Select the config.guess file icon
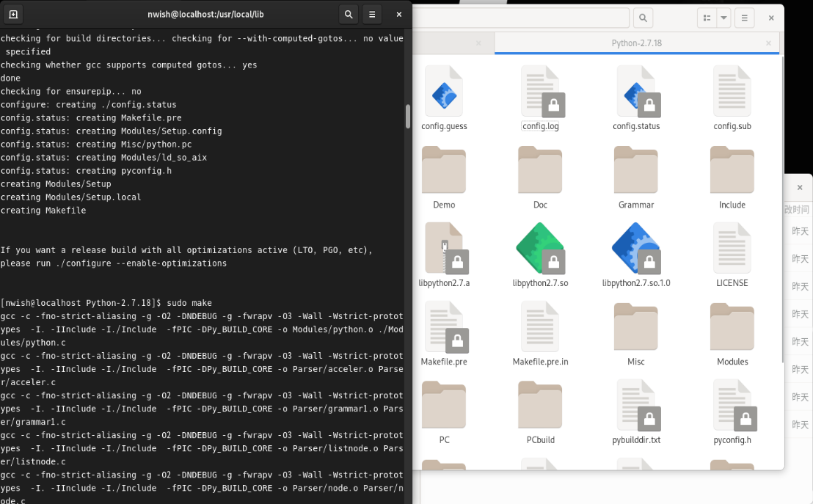The image size is (813, 504). (444, 91)
